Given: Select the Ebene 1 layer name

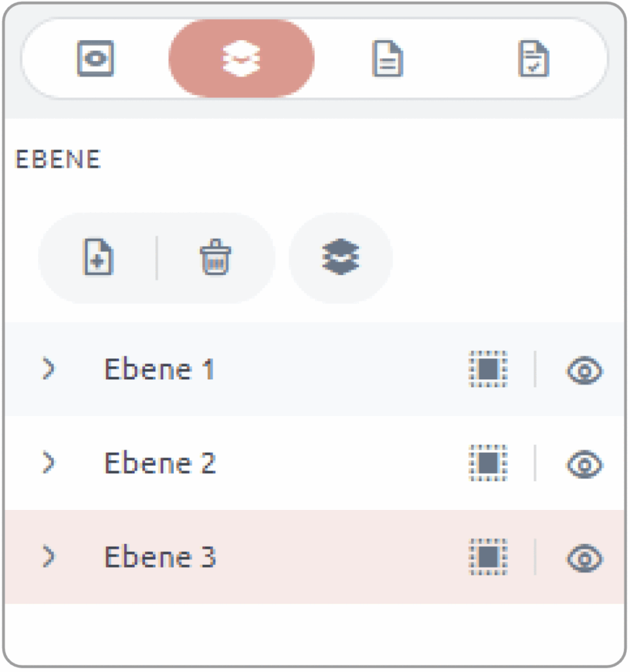Looking at the screenshot, I should coord(159,369).
